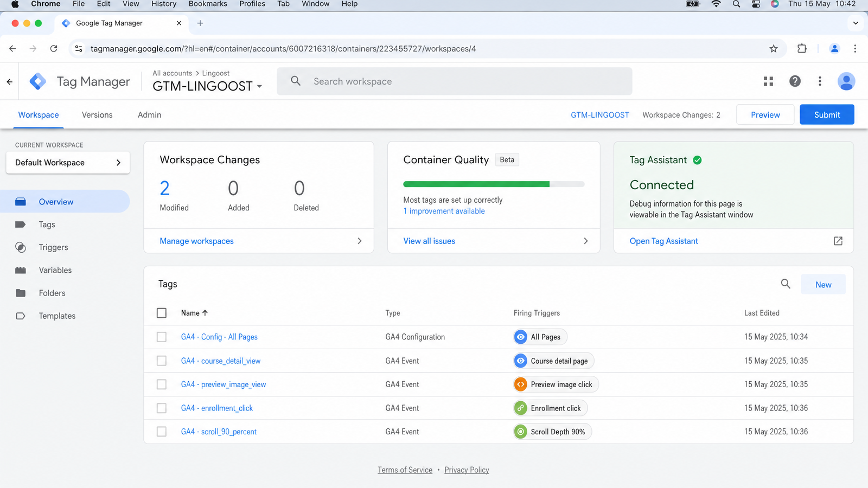Screen dimensions: 868x488
Task: Reload the page in Chrome
Action: (x=54, y=48)
